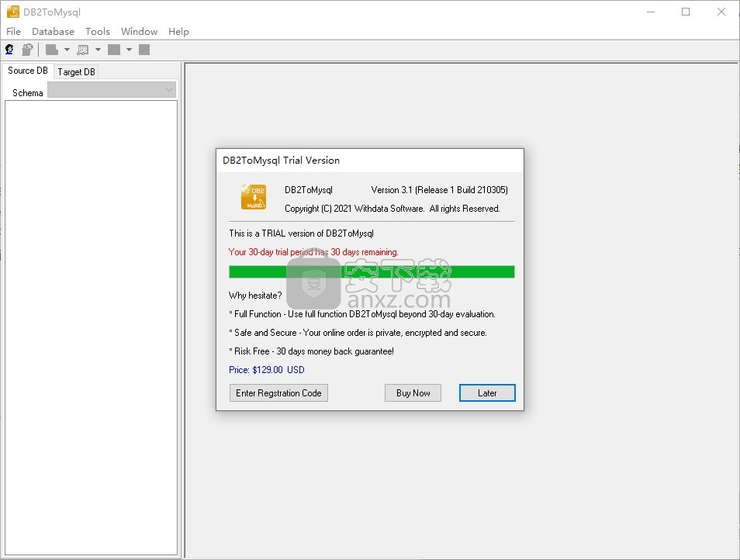The width and height of the screenshot is (740, 560).
Task: Click the DB2ToMysql logo in trial dialog
Action: [254, 197]
